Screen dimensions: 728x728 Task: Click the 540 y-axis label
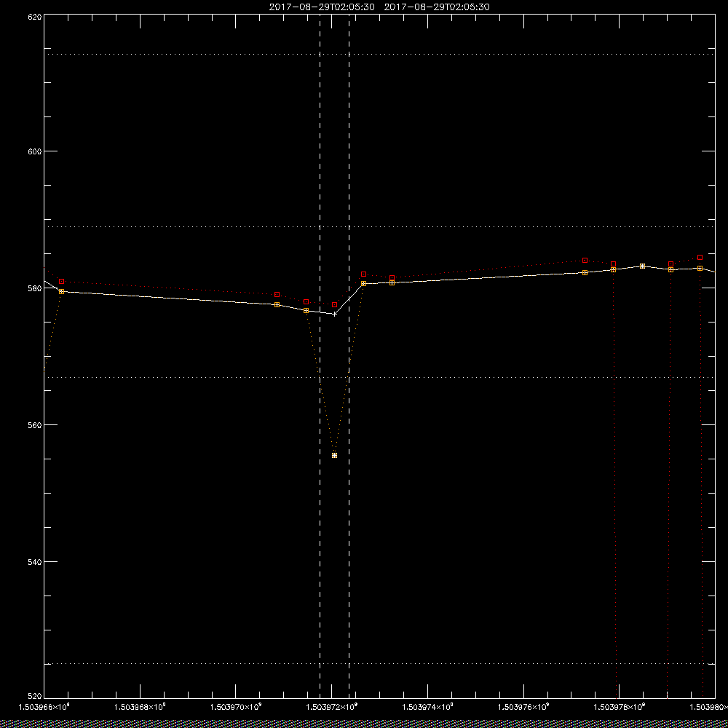35,562
